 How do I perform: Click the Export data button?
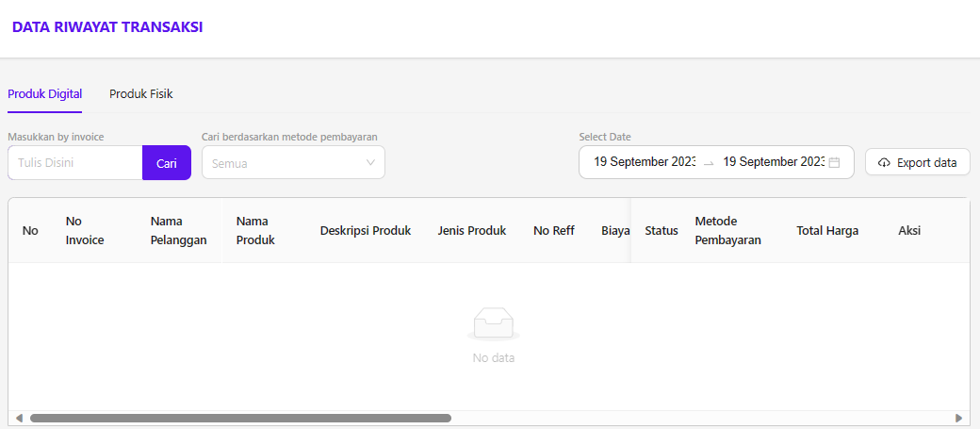[x=917, y=162]
